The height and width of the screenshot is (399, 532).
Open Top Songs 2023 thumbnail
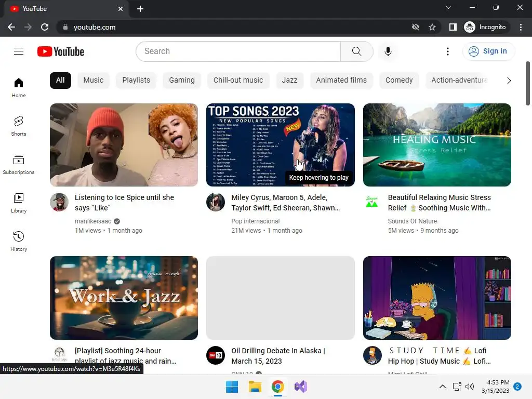tap(280, 145)
